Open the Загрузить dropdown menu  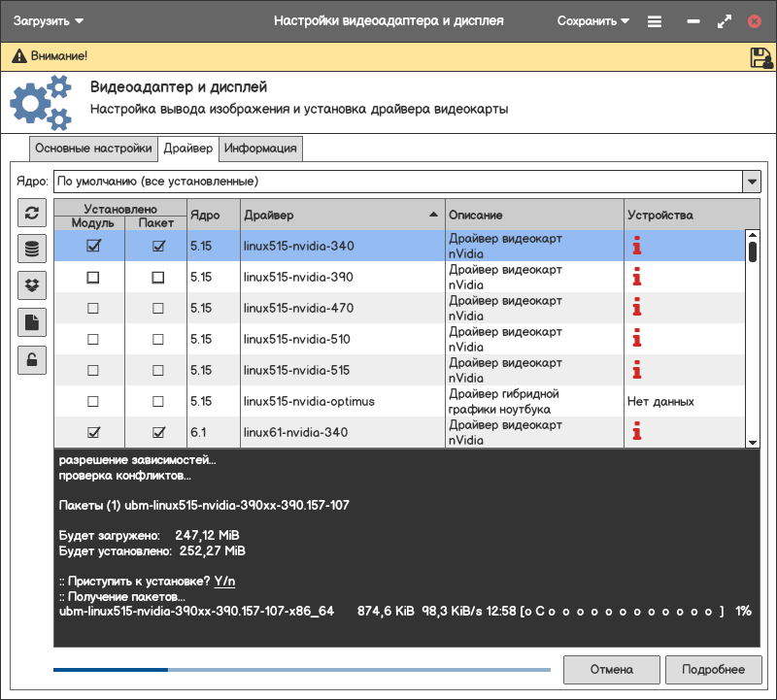[x=49, y=21]
